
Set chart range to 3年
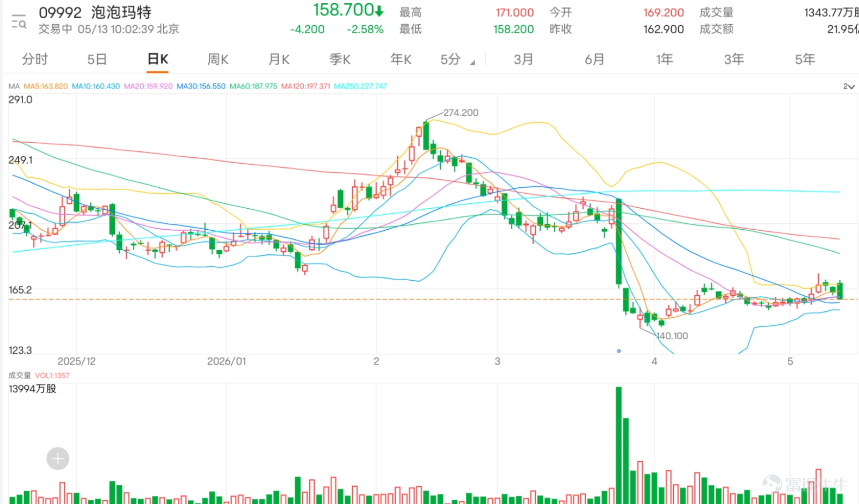coord(734,59)
